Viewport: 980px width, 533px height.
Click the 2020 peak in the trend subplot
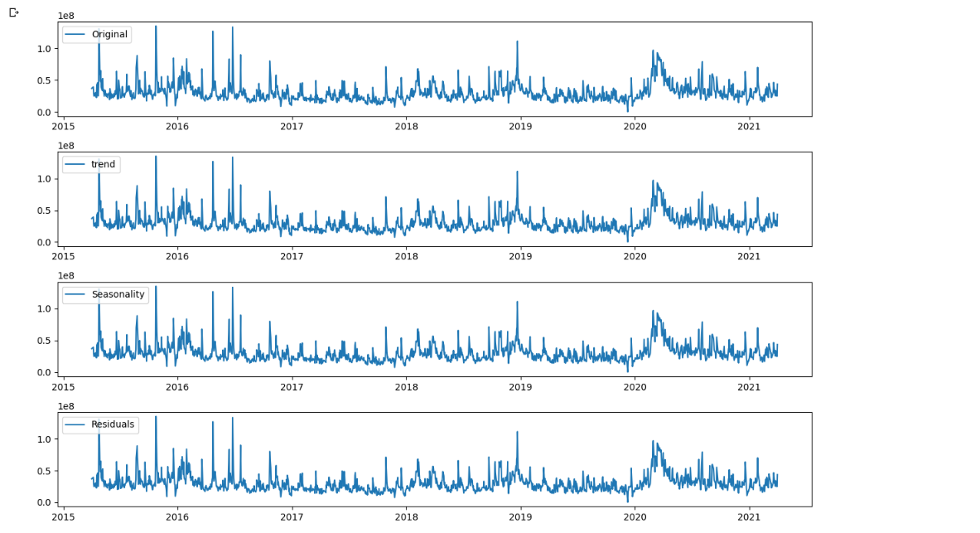654,178
